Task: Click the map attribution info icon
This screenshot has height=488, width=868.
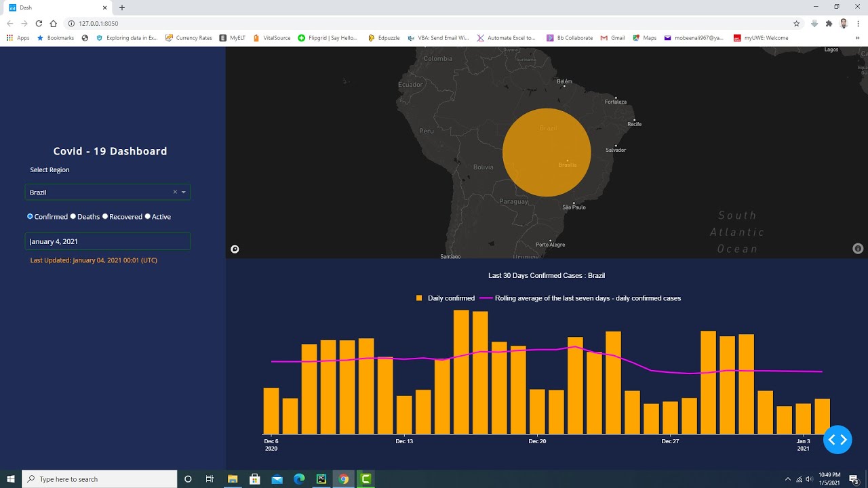Action: tap(857, 249)
